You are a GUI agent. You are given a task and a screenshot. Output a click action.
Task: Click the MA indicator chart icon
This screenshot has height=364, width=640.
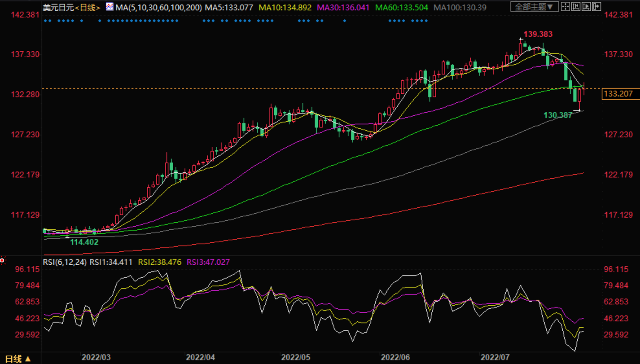pos(110,6)
